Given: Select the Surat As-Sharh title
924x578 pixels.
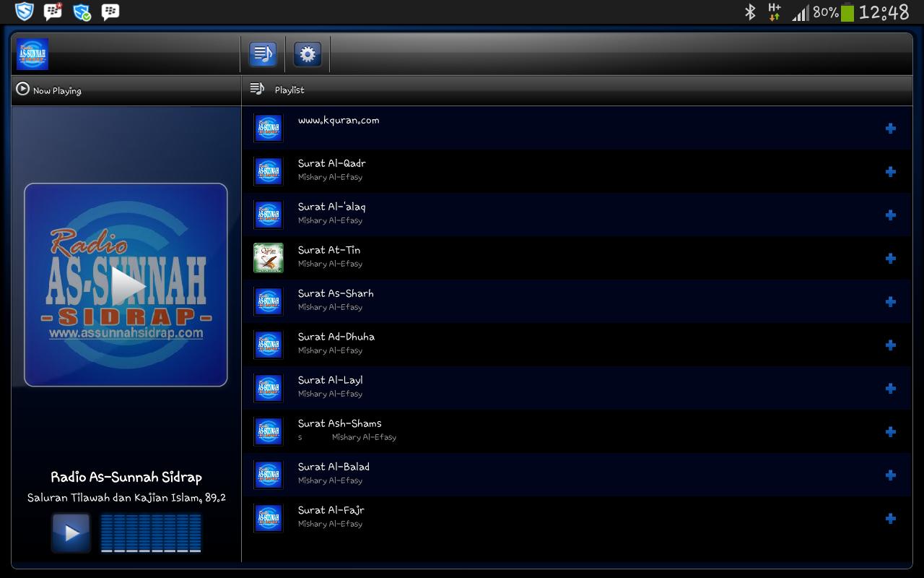Looking at the screenshot, I should click(336, 293).
